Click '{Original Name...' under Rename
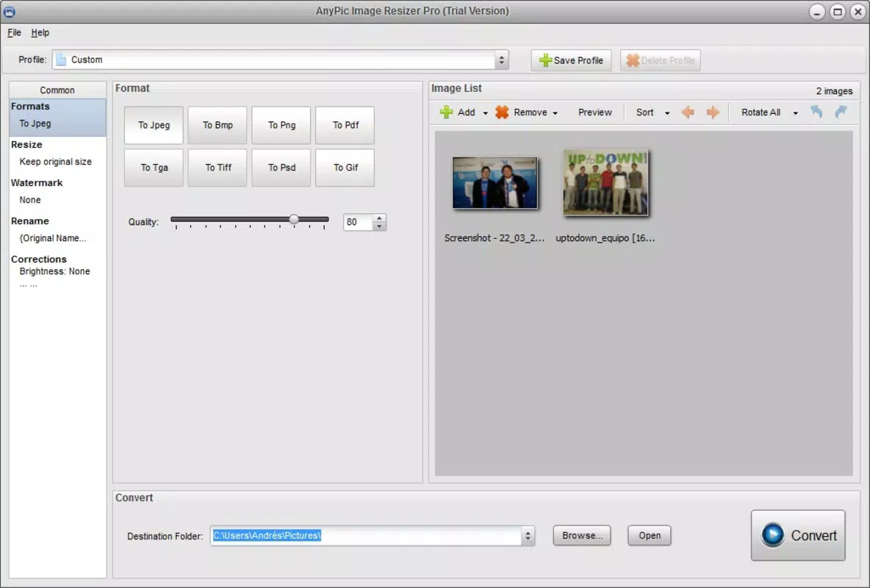870x588 pixels. pyautogui.click(x=53, y=238)
